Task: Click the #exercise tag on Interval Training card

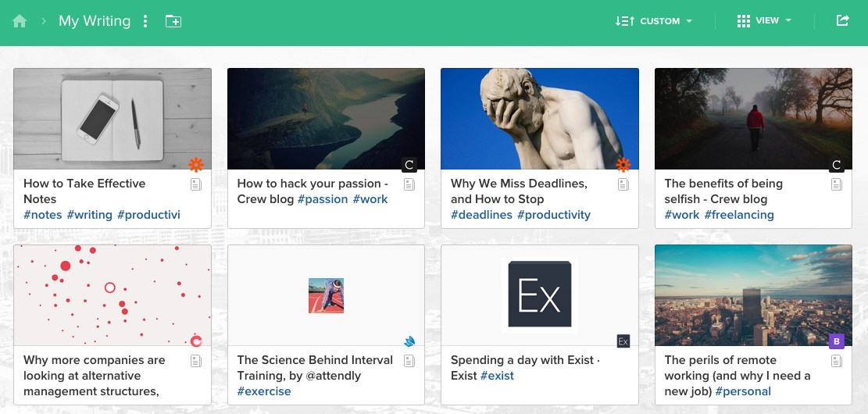Action: [264, 391]
